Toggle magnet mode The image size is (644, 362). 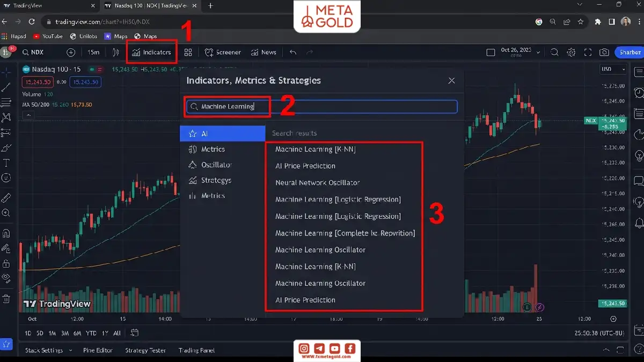pos(6,233)
